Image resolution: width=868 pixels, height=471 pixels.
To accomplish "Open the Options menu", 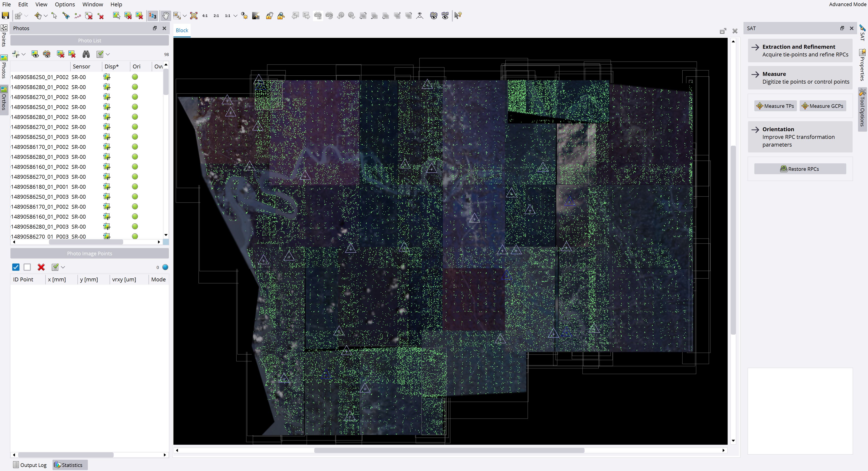I will [65, 4].
